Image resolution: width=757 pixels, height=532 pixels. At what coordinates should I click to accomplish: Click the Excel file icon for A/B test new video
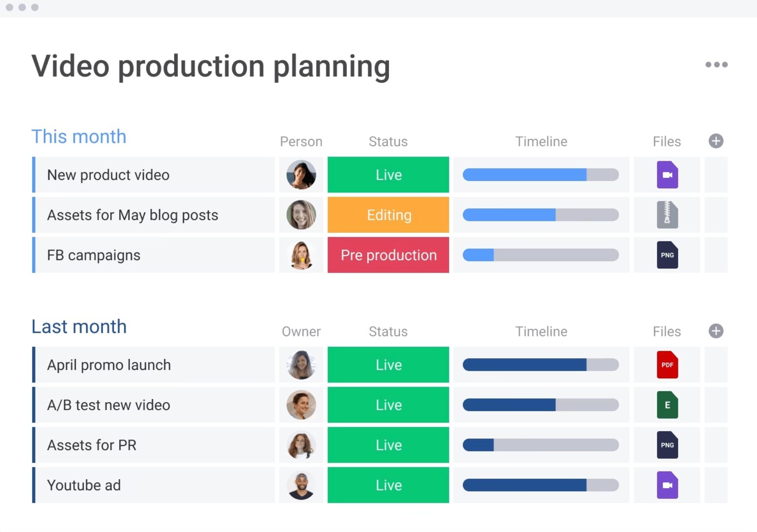[667, 405]
